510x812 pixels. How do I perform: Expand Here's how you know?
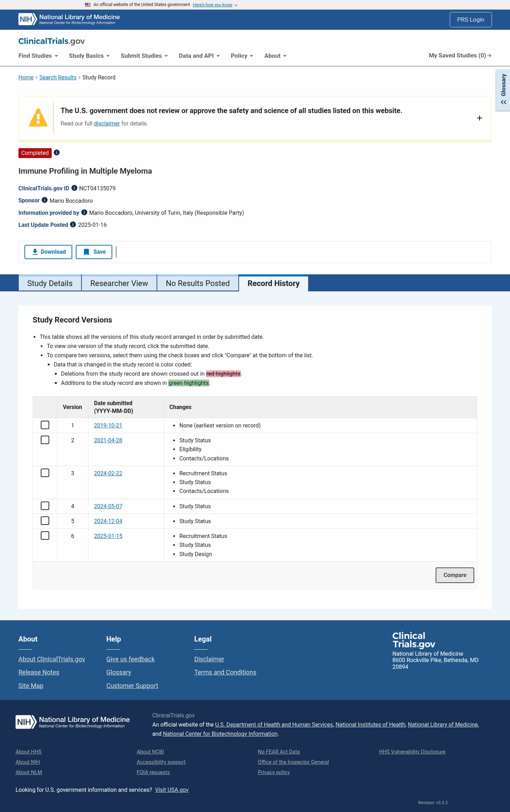coord(215,5)
